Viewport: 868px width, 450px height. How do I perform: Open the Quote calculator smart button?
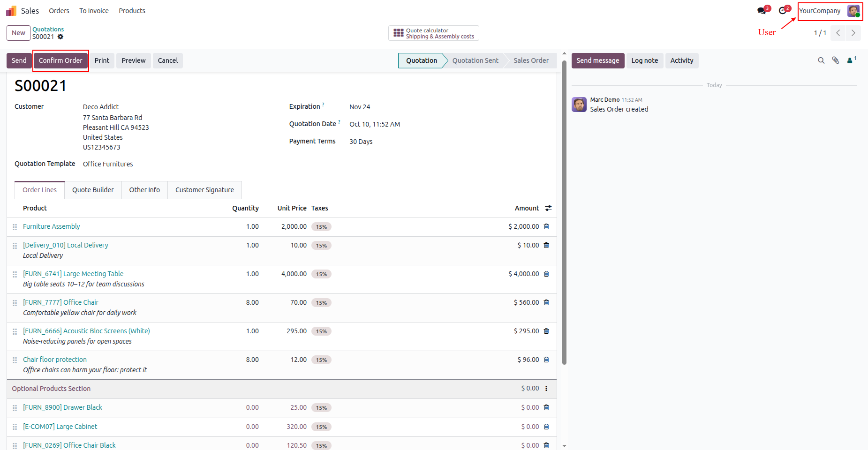click(434, 33)
